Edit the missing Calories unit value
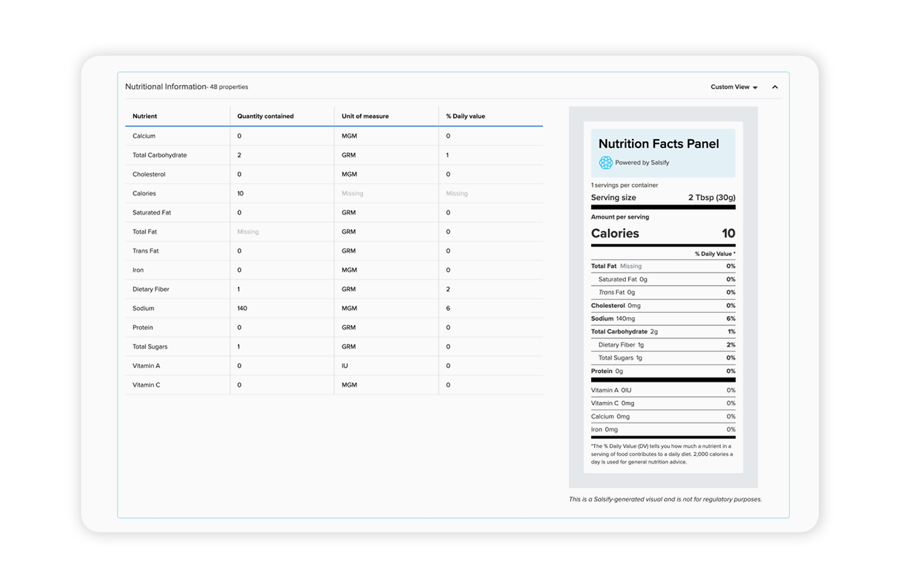The height and width of the screenshot is (588, 900). 352,193
